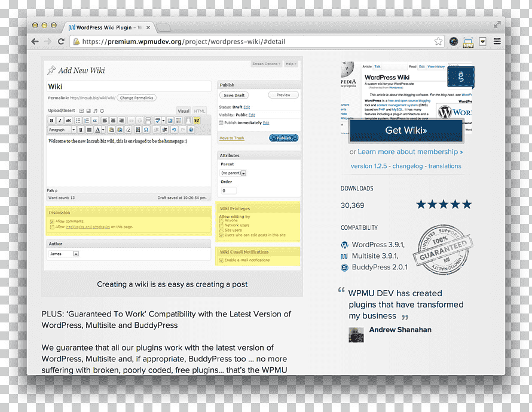532x412 pixels.
Task: Switch to the HTML editor tab
Action: (x=200, y=111)
